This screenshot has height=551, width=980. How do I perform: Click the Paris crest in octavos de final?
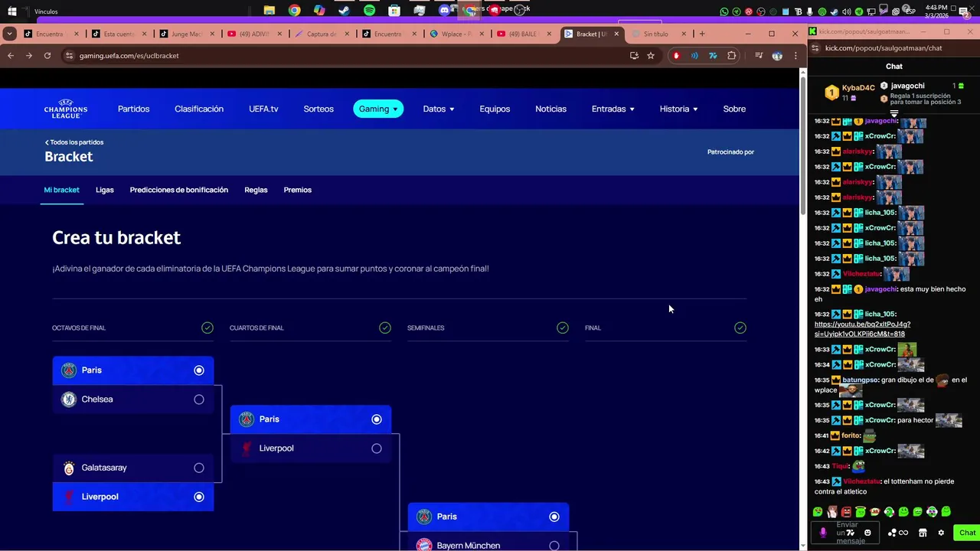point(69,370)
